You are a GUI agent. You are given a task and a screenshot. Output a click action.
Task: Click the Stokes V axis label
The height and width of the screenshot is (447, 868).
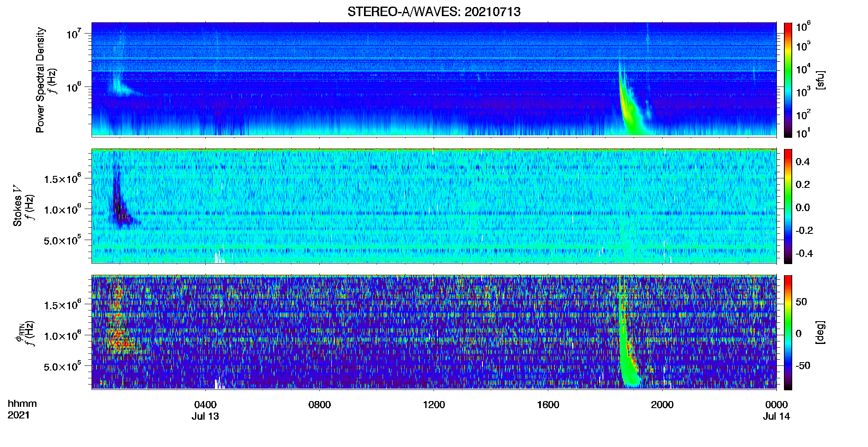[17, 205]
